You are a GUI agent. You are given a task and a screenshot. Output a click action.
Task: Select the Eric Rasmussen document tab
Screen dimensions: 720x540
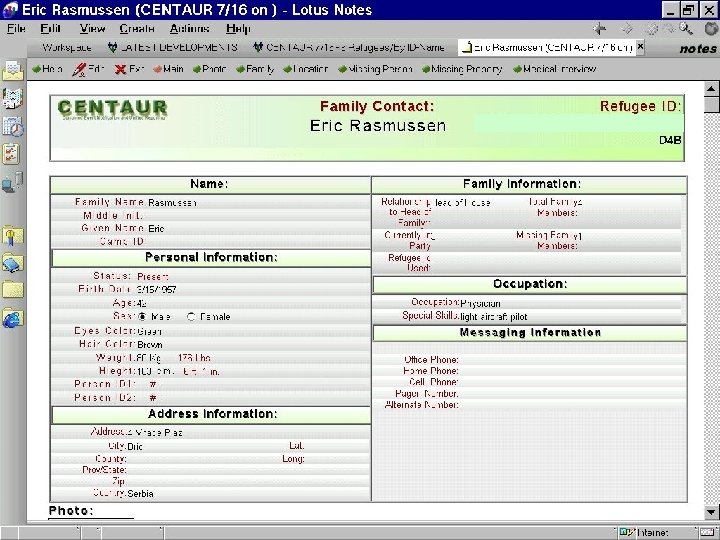click(x=547, y=47)
